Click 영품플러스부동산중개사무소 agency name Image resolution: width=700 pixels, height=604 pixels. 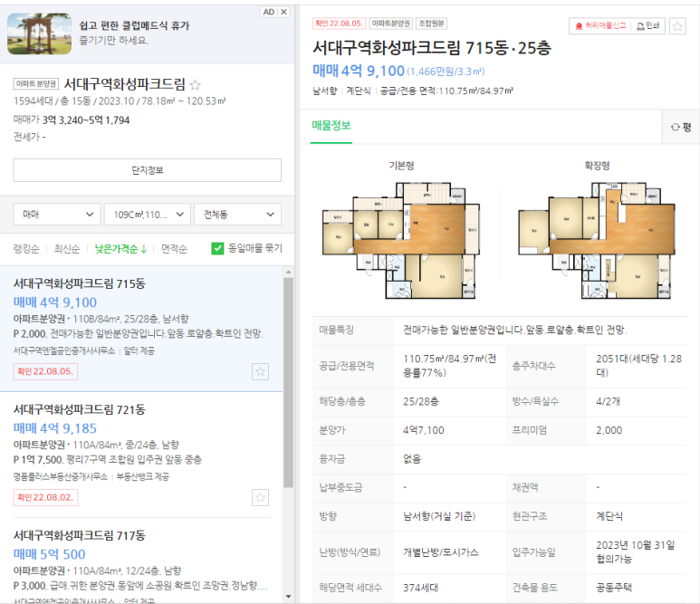(x=61, y=477)
